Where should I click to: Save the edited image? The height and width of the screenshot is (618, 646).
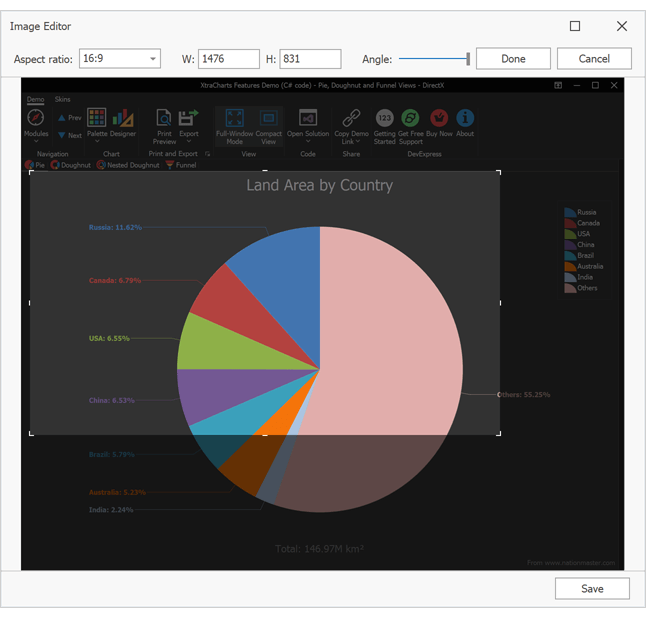(592, 588)
